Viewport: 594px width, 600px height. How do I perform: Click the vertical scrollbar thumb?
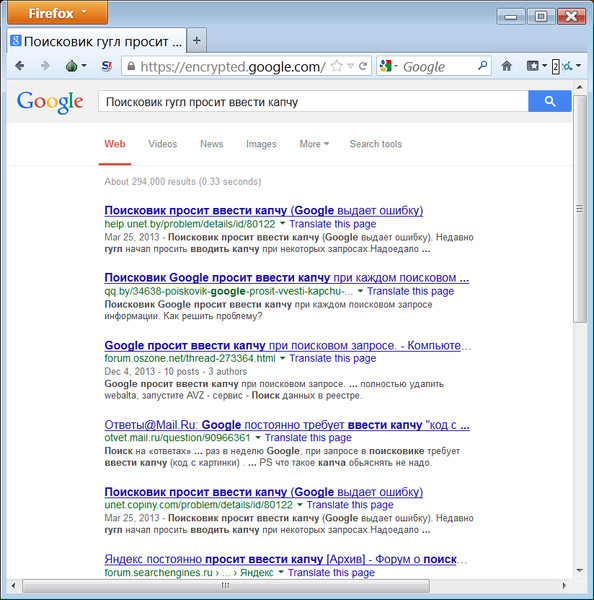pyautogui.click(x=579, y=209)
